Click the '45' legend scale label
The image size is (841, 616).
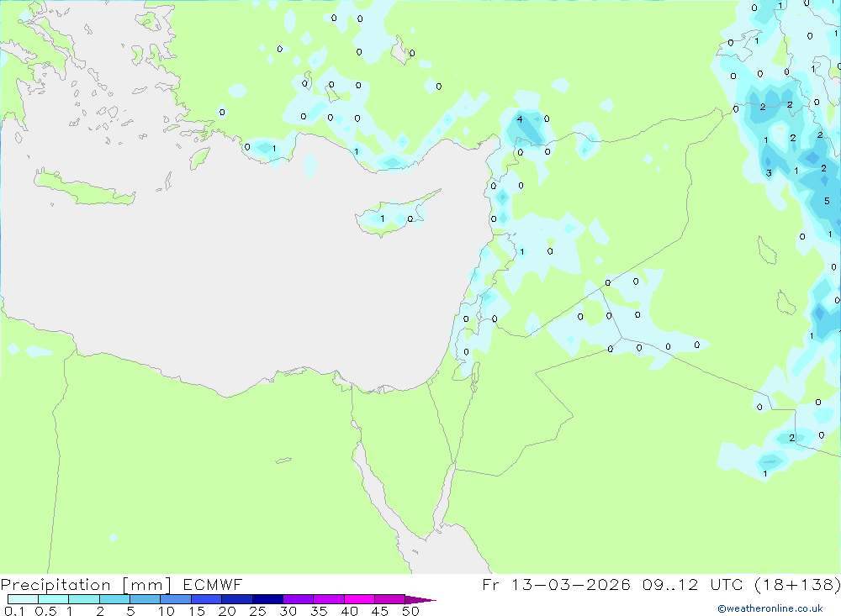pyautogui.click(x=380, y=611)
